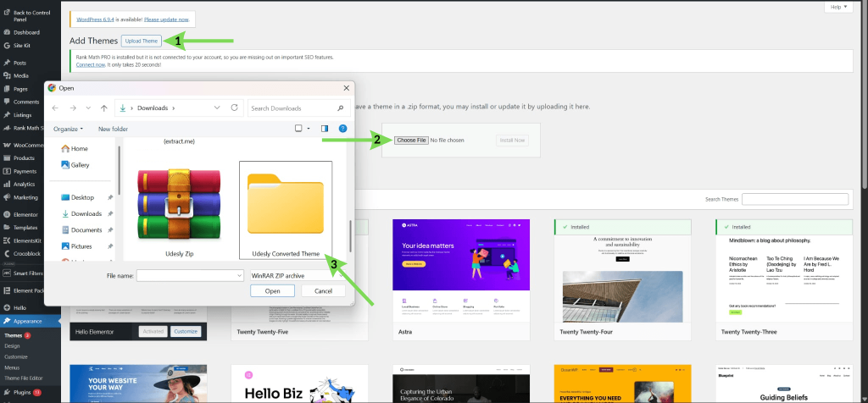
Task: Select Menus under Appearance
Action: tap(12, 367)
